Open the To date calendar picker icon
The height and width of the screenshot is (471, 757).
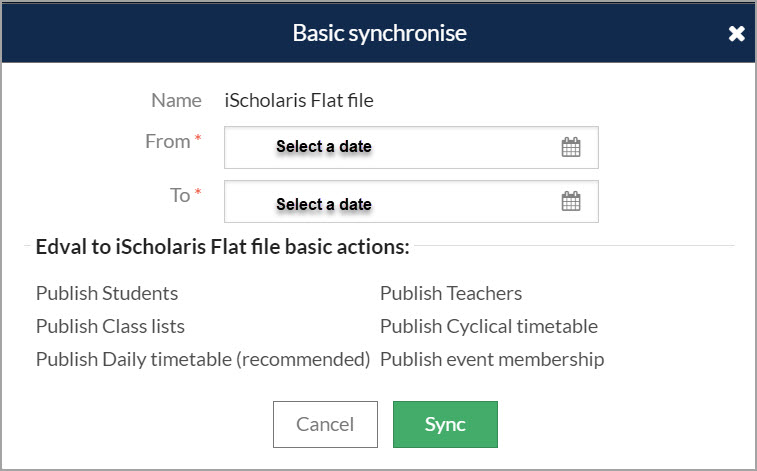(570, 201)
